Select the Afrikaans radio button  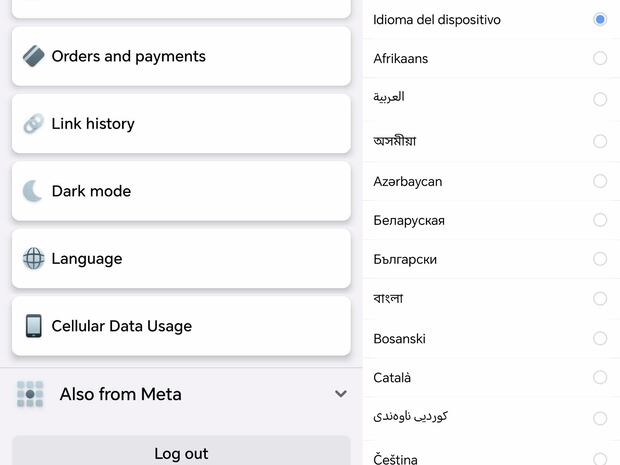point(600,58)
